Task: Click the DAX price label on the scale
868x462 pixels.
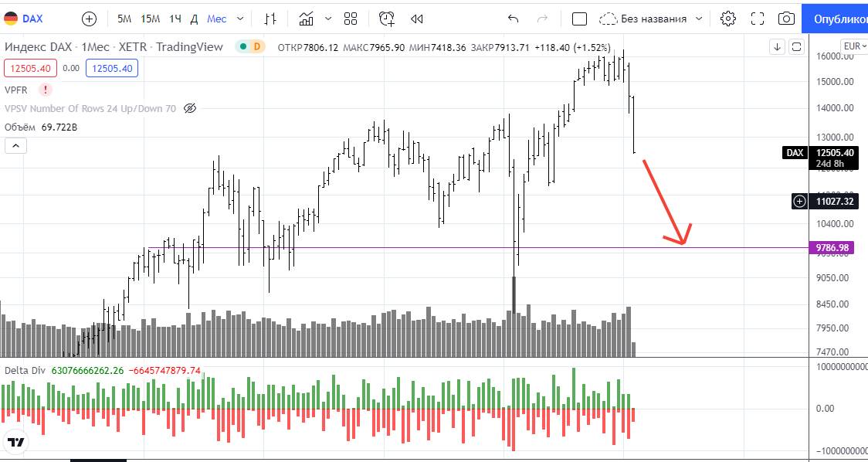Action: point(795,153)
